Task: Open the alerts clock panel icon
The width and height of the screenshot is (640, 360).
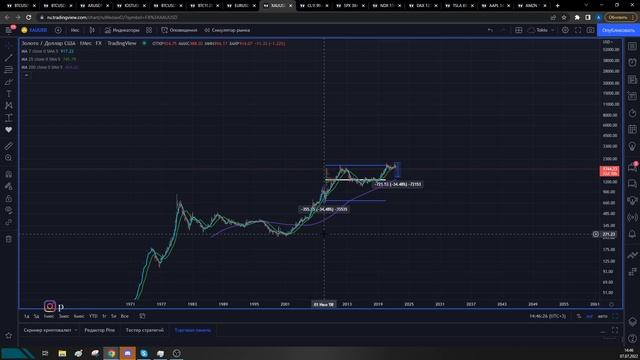Action: pos(632,62)
